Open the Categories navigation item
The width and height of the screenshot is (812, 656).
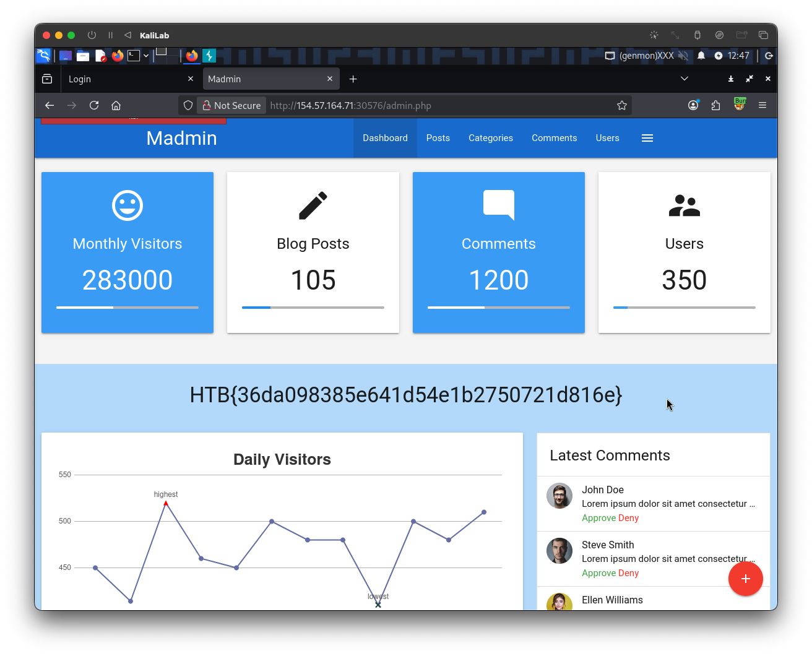[x=490, y=138]
